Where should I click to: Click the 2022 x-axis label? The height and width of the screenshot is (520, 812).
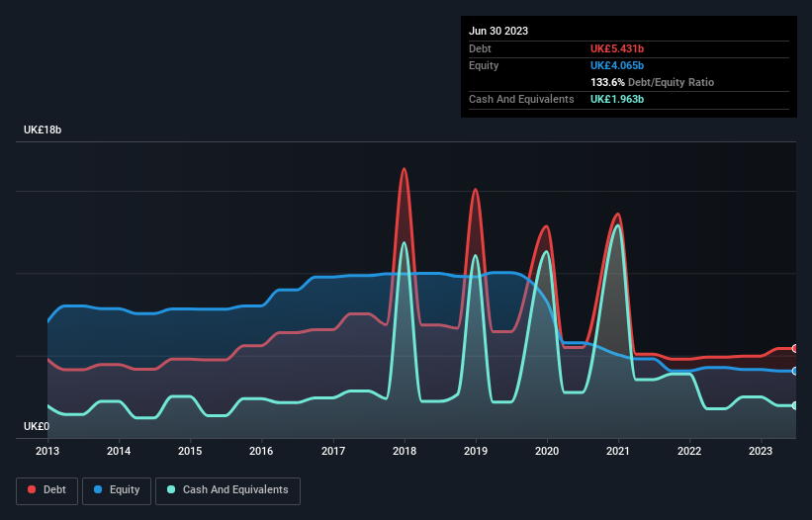689,451
